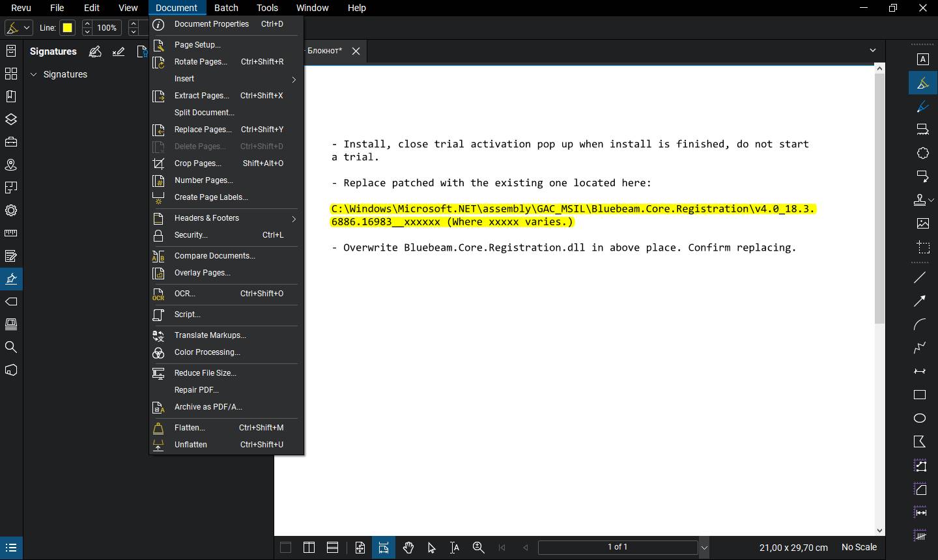Select Cloud polygon tool in right toolbar
Screen dimensions: 938x560
coord(923,153)
